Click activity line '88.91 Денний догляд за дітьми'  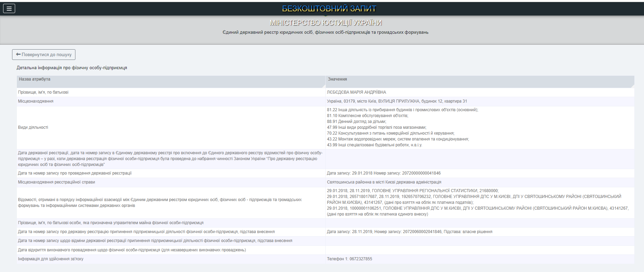[x=356, y=122]
